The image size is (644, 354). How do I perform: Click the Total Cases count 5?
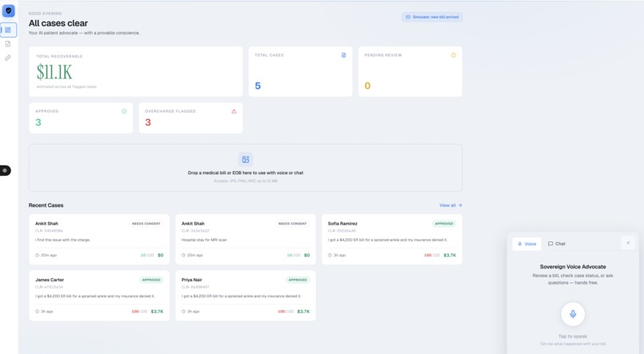point(257,86)
